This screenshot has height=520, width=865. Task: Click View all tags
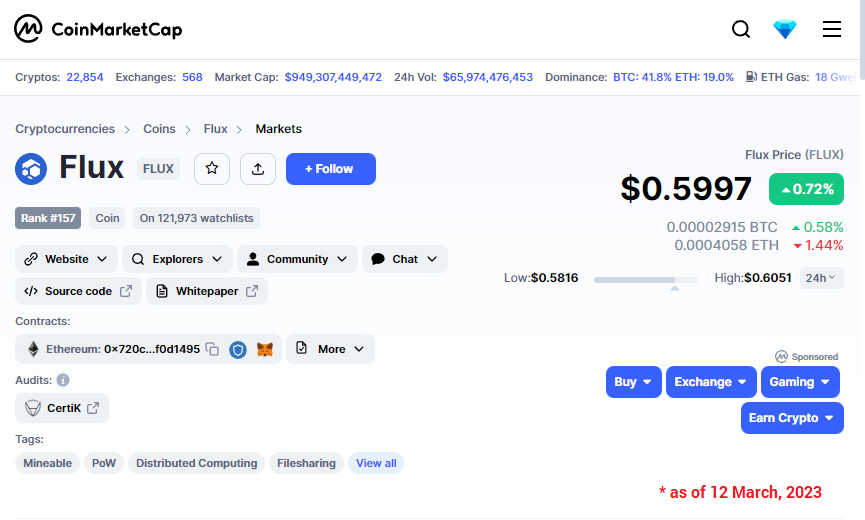376,463
